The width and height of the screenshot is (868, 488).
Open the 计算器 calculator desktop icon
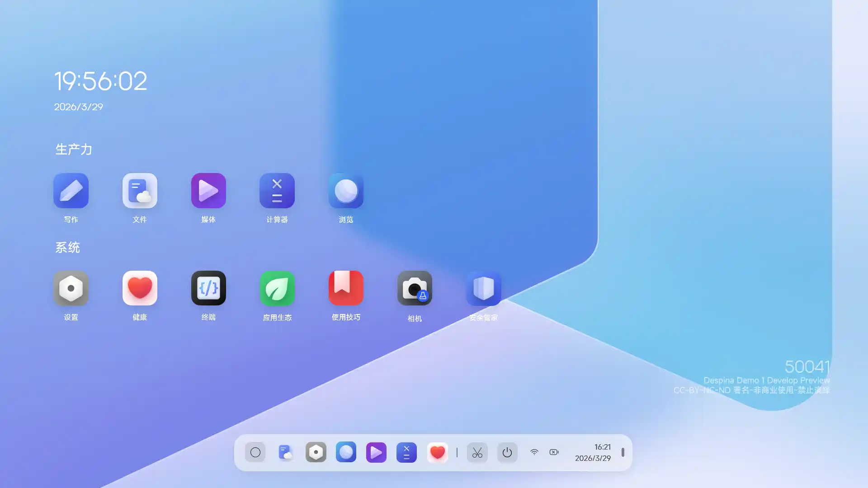pos(277,191)
